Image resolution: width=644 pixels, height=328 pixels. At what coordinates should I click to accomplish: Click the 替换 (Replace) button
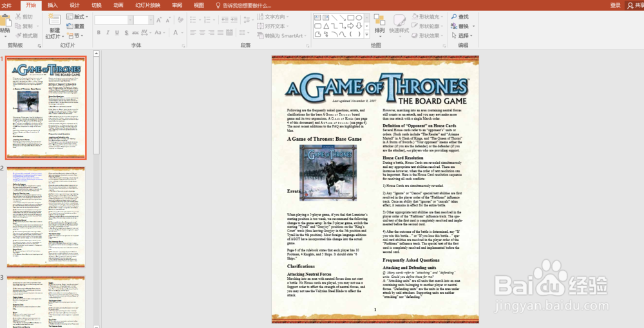tap(462, 26)
